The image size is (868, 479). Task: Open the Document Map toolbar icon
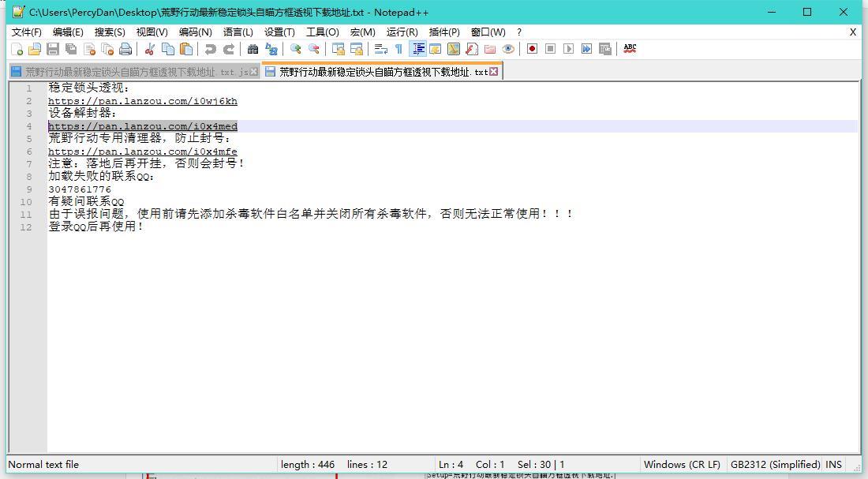pos(454,49)
